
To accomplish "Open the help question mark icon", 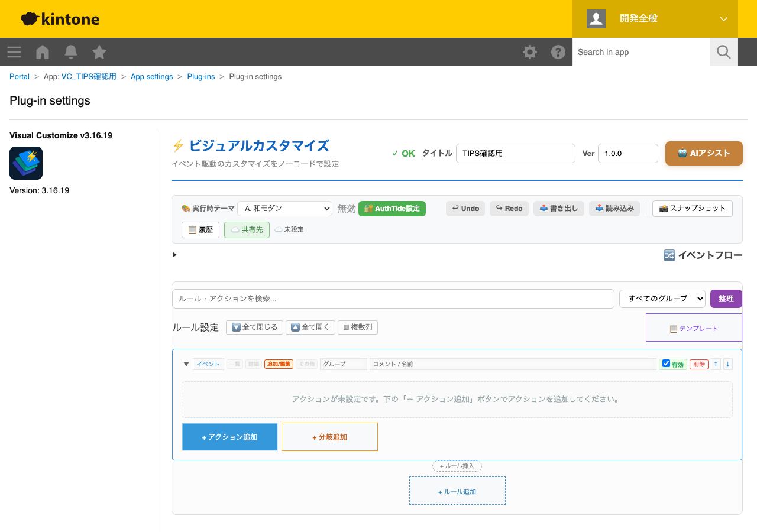I will (x=558, y=52).
